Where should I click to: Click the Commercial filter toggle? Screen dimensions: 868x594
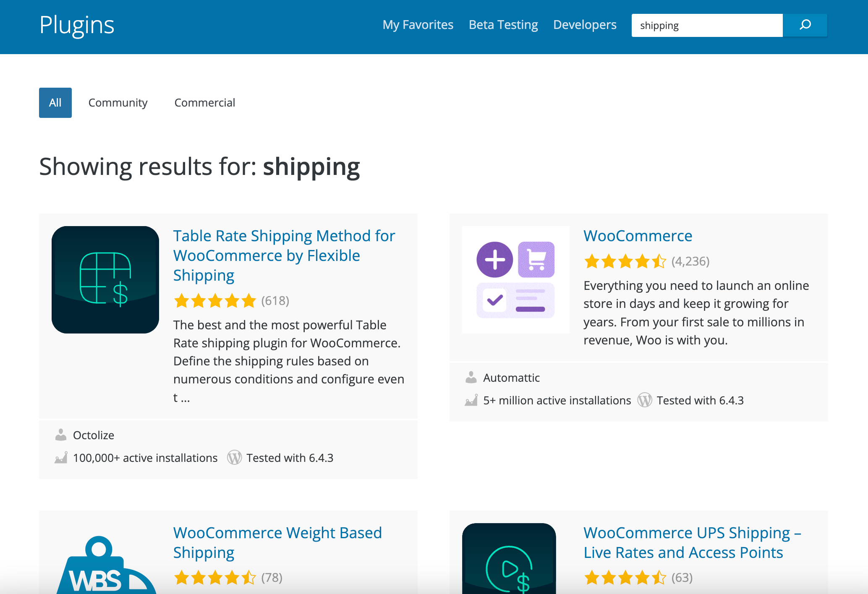[x=204, y=102]
